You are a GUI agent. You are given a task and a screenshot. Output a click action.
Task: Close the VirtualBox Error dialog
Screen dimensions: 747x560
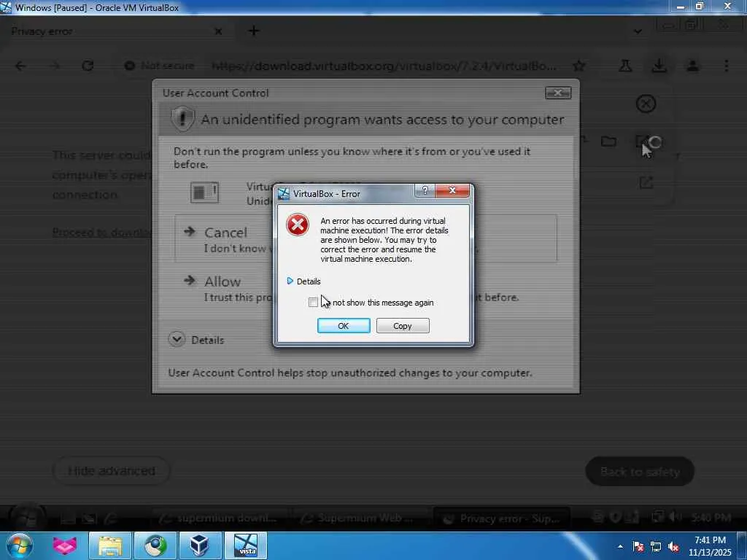(x=452, y=190)
